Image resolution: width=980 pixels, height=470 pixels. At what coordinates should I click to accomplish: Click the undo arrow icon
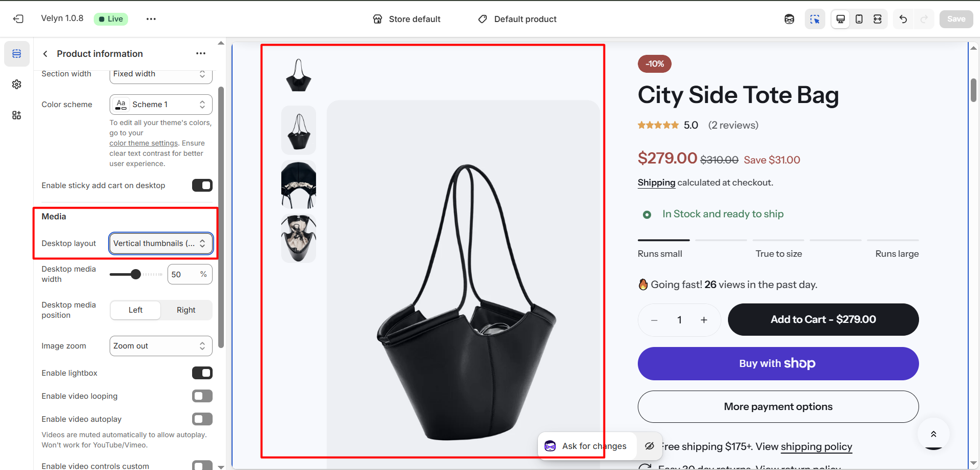tap(903, 19)
